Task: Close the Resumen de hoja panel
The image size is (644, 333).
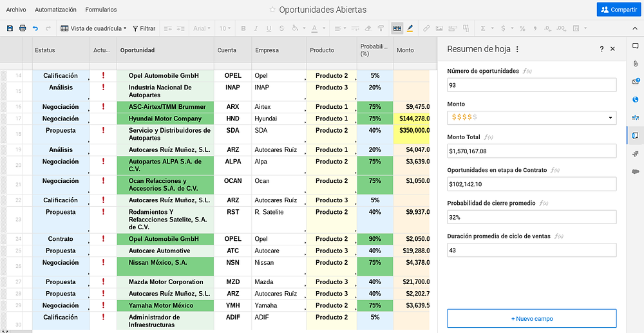Action: [612, 49]
